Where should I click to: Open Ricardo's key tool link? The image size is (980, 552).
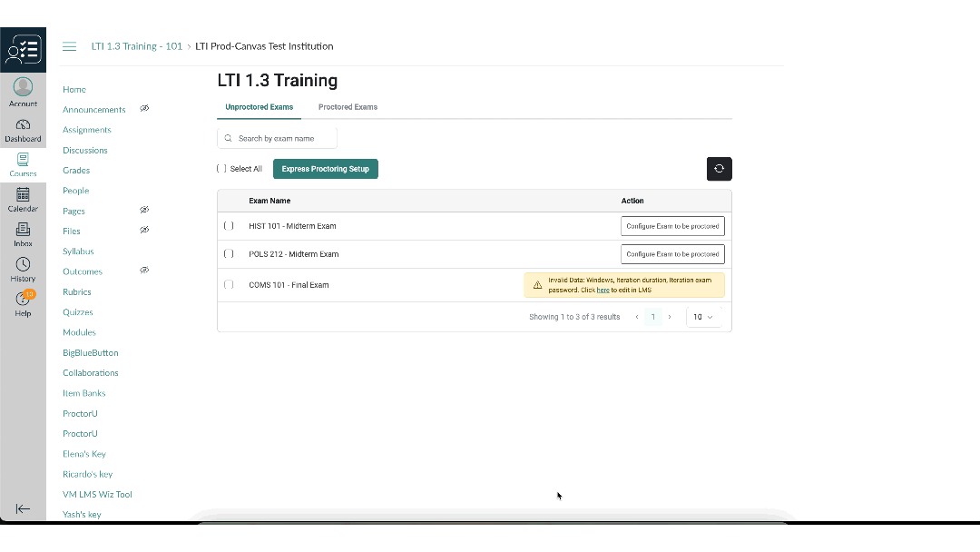[x=87, y=474]
